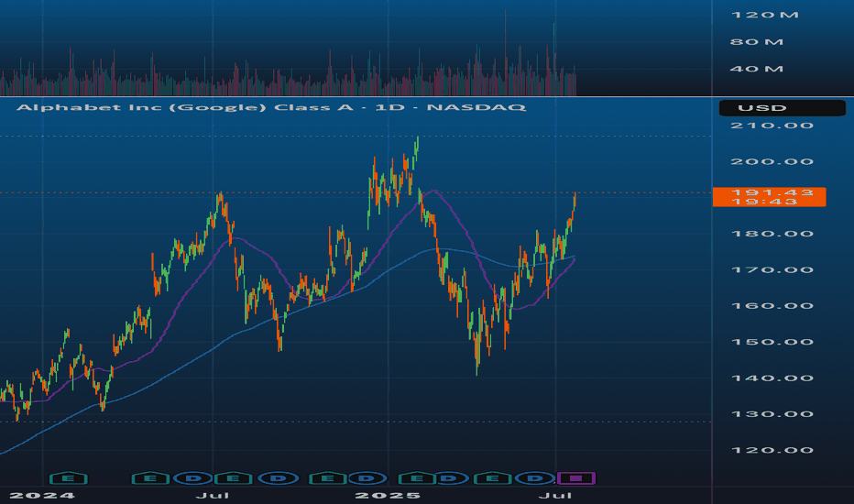The width and height of the screenshot is (854, 504).
Task: Click the Jul 2024 time axis label
Action: click(x=213, y=495)
